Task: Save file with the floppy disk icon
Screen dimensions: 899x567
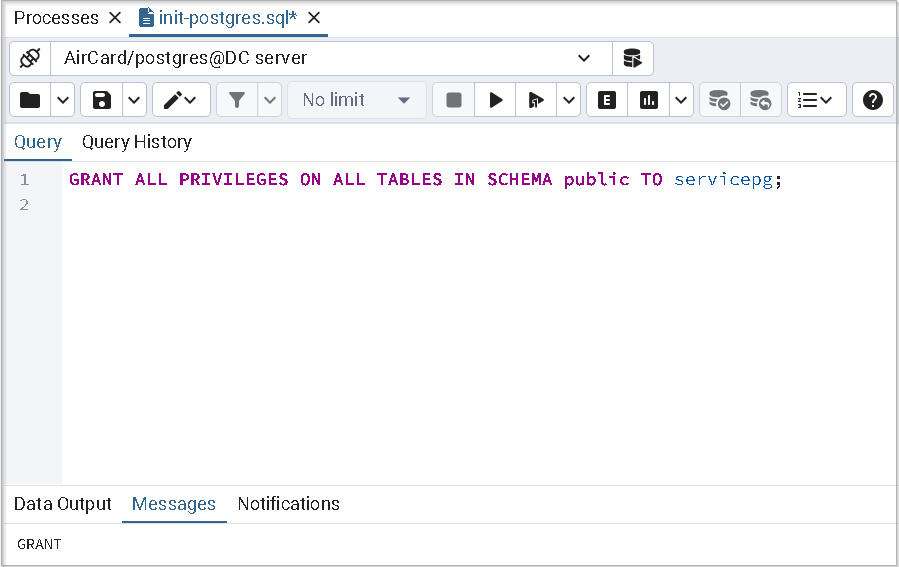Action: (x=101, y=100)
